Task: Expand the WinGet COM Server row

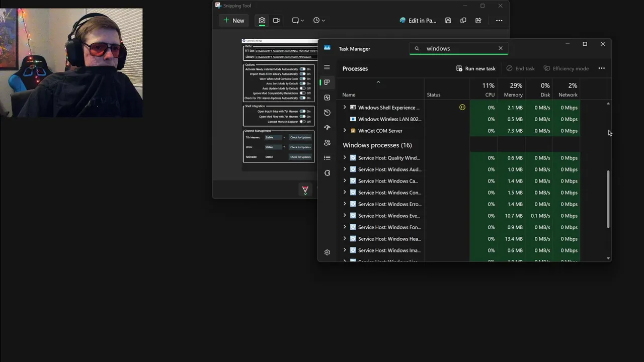Action: coord(345,130)
